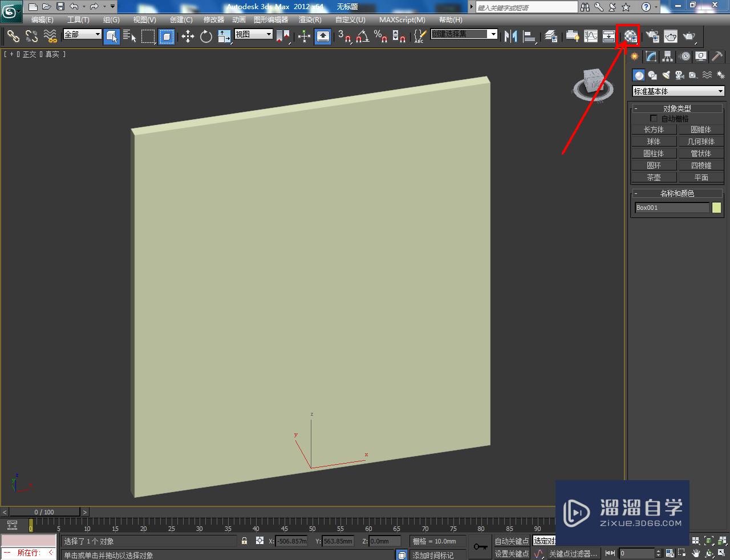730x560 pixels.
Task: Switch to the Modify panel tab
Action: pyautogui.click(x=651, y=56)
